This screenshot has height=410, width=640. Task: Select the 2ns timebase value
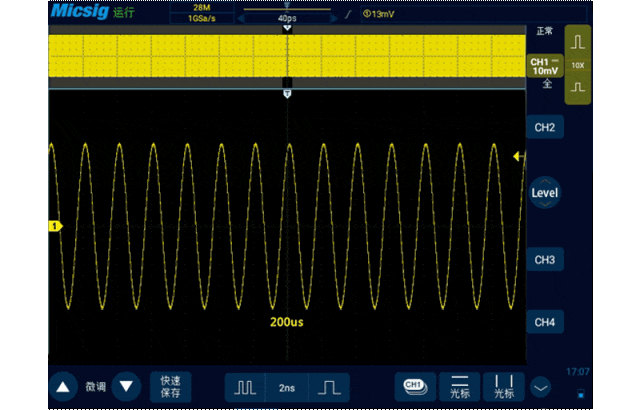point(287,388)
